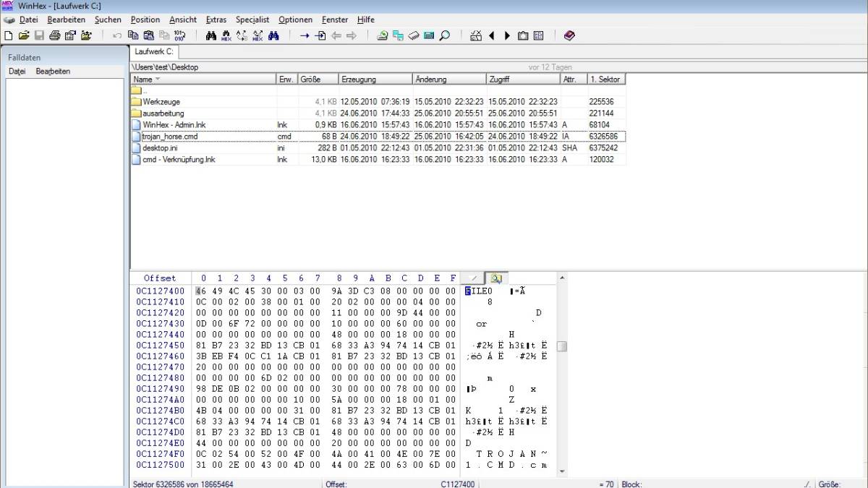This screenshot has width=868, height=488.
Task: Click the Go to offset arrow icon
Action: (x=305, y=35)
